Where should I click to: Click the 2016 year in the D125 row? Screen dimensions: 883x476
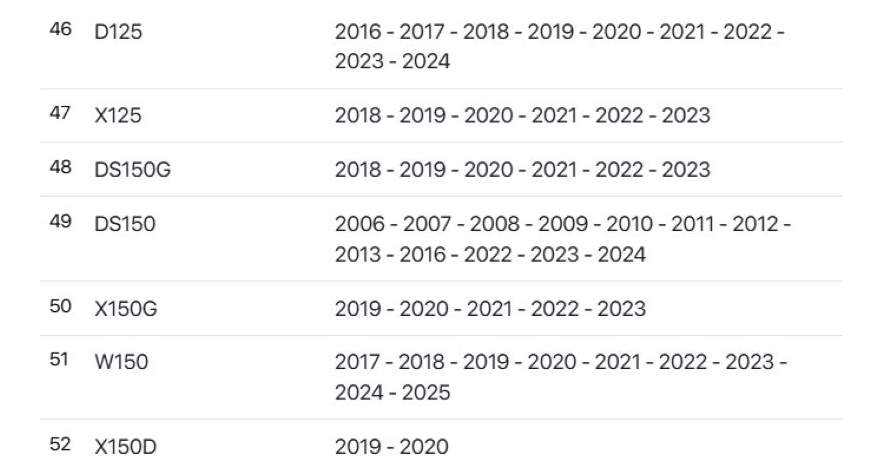[358, 33]
